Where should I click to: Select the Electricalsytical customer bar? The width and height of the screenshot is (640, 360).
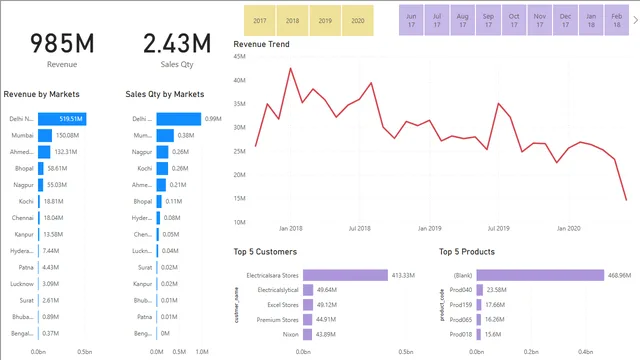(308, 290)
